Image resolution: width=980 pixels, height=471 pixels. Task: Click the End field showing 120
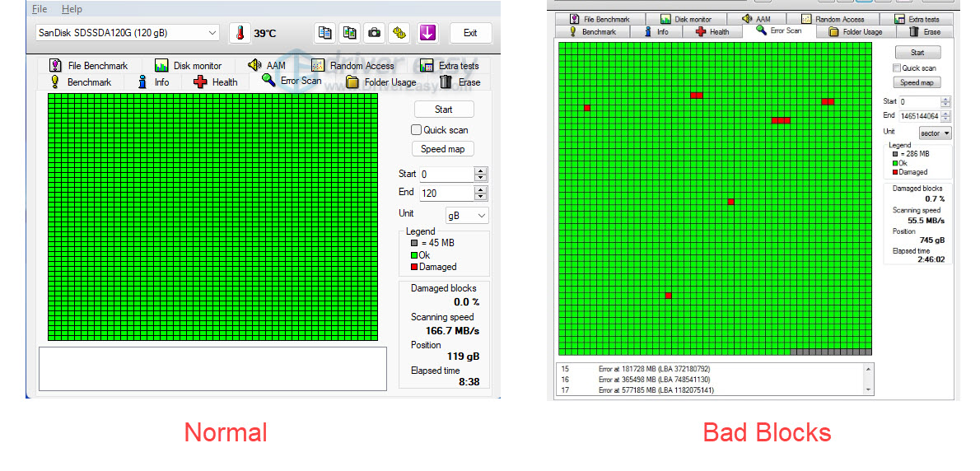[x=446, y=193]
